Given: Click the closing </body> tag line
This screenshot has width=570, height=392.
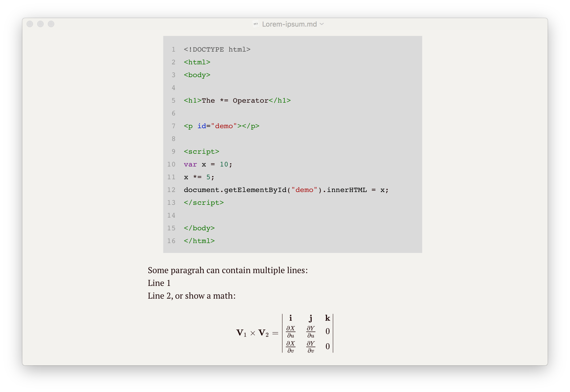Looking at the screenshot, I should [x=199, y=228].
